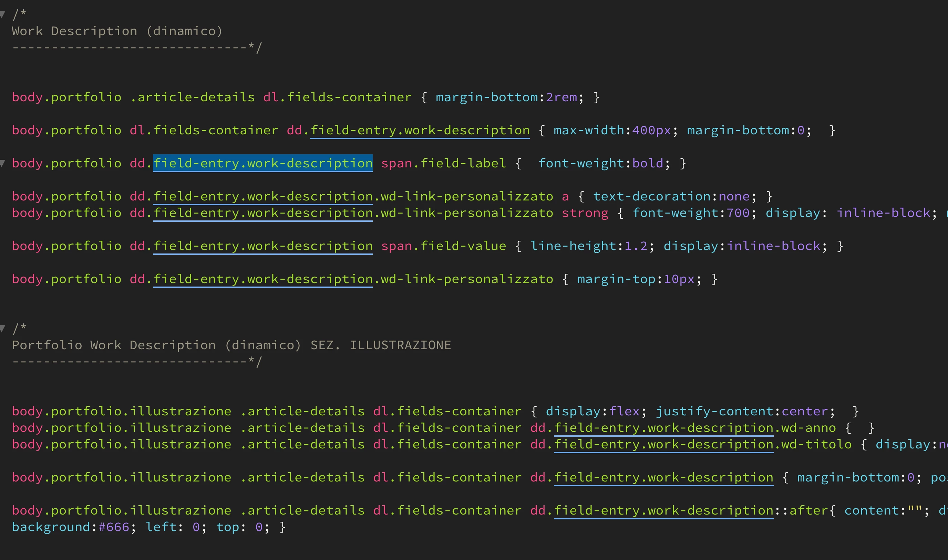Click the highlighted field-entry.work-description selection
948x560 pixels.
tap(262, 163)
